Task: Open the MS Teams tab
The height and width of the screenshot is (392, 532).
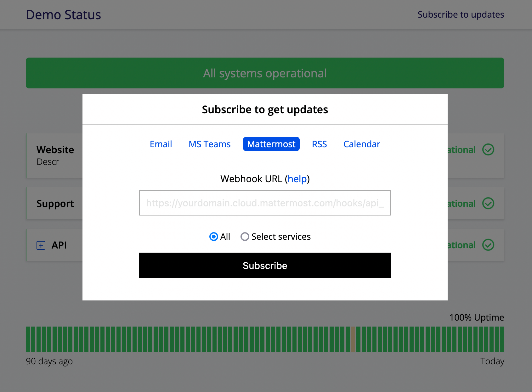Action: (210, 144)
